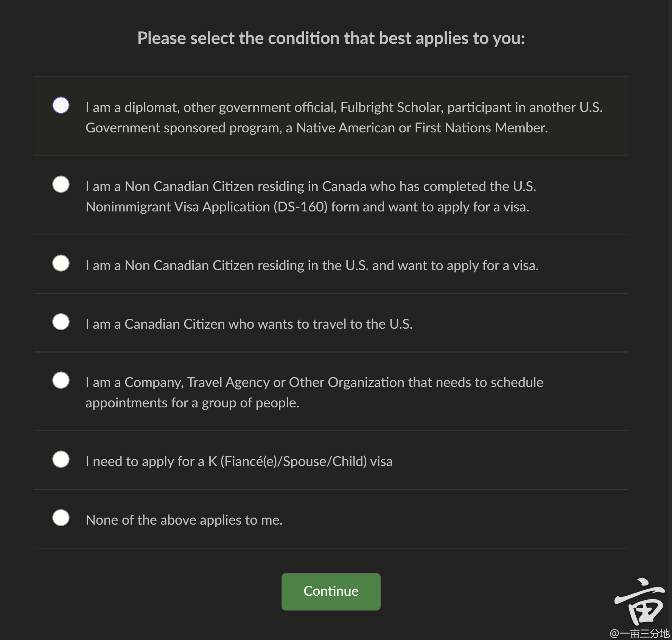Screen dimensions: 672x640
Task: Click the K visa option label text
Action: pos(239,461)
